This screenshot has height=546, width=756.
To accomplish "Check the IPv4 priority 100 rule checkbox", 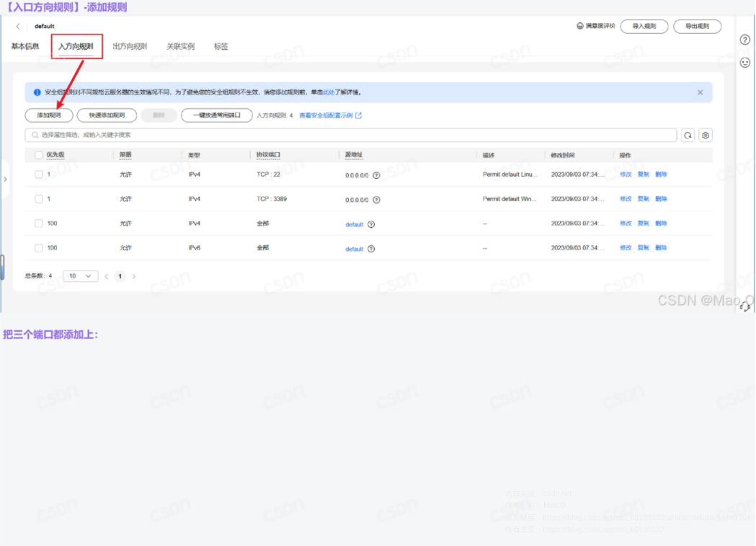I will pos(39,224).
